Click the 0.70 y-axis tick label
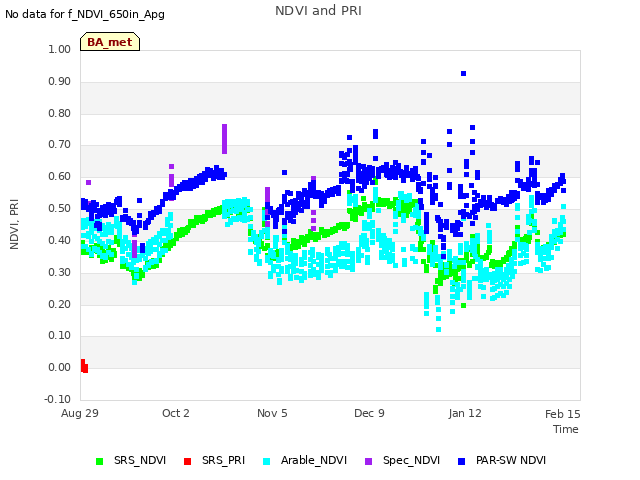 (x=60, y=144)
